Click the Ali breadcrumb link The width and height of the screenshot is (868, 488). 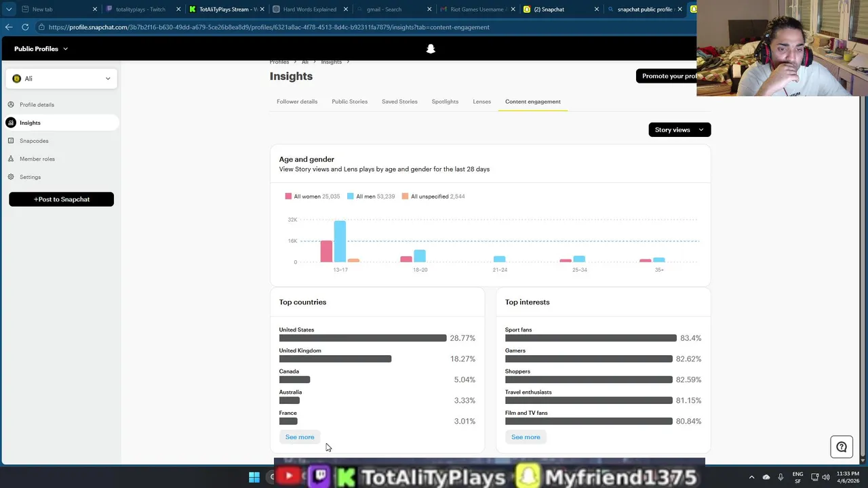305,62
